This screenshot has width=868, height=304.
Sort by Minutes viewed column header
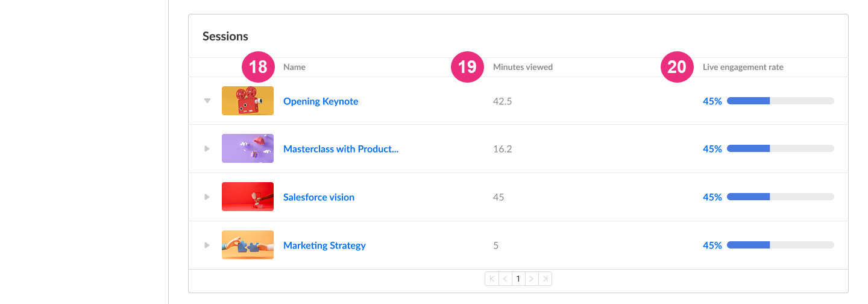(x=523, y=67)
